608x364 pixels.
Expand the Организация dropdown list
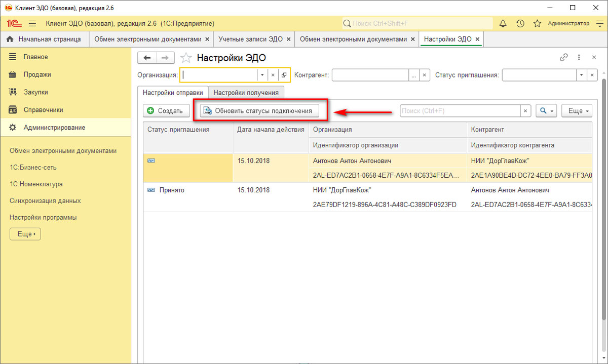point(262,75)
